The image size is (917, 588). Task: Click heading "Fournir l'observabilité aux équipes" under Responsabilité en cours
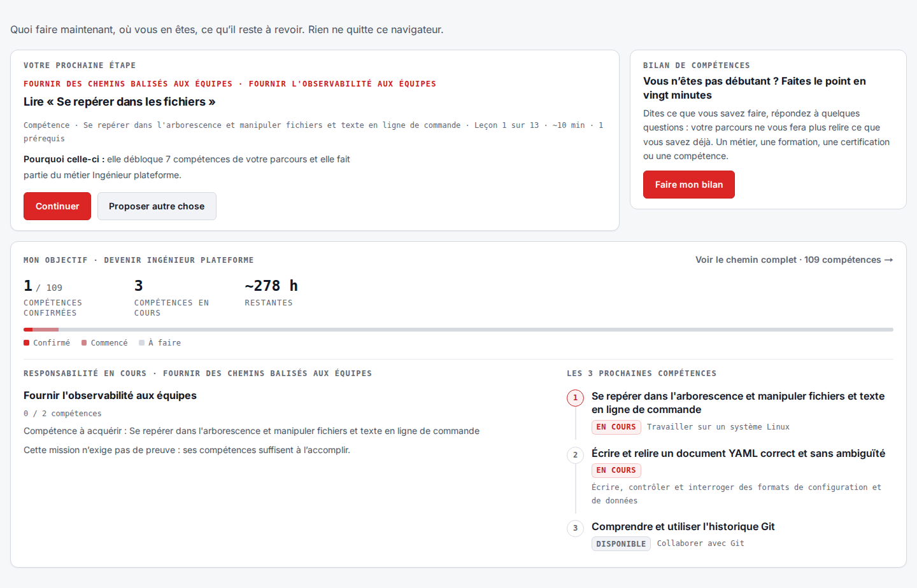tap(110, 395)
